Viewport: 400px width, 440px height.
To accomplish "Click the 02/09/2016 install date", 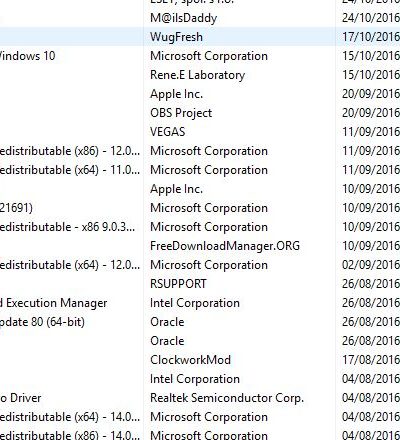I will (371, 265).
